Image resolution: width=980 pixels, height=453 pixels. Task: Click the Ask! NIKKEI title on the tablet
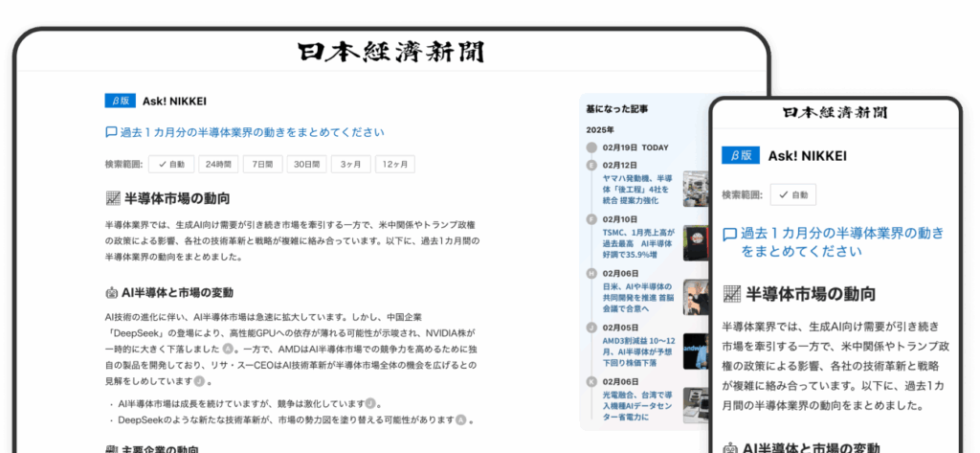[174, 101]
